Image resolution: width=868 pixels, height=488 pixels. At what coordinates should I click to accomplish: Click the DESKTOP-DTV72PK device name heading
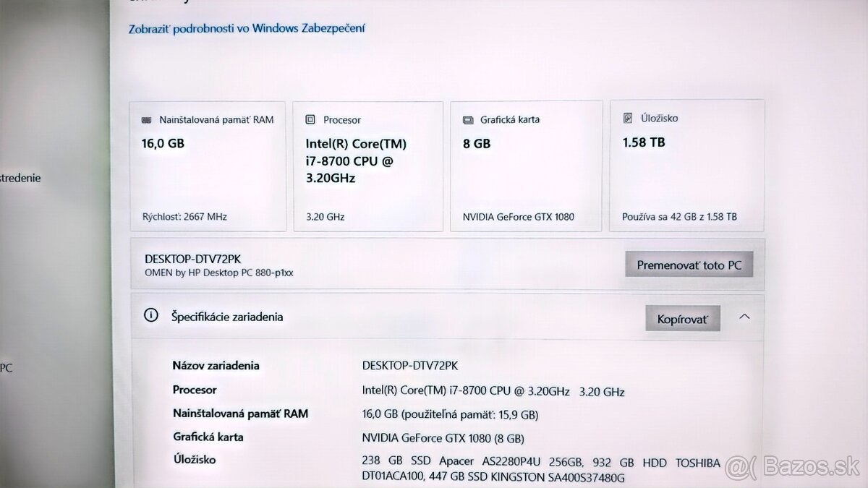(192, 257)
